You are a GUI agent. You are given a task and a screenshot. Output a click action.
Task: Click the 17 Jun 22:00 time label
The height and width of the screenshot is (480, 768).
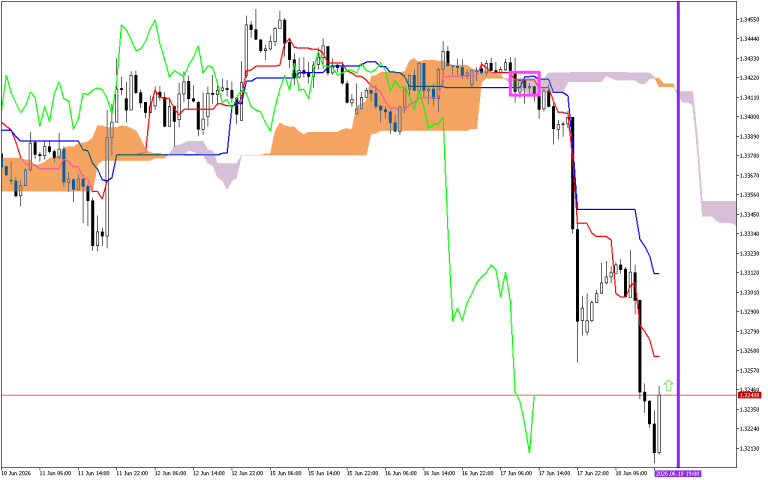pos(593,473)
